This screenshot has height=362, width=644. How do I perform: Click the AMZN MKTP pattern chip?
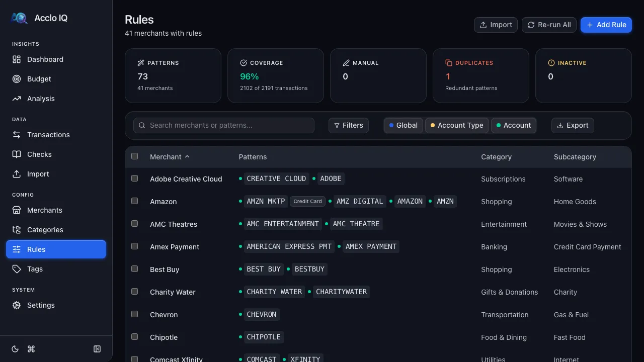point(266,201)
